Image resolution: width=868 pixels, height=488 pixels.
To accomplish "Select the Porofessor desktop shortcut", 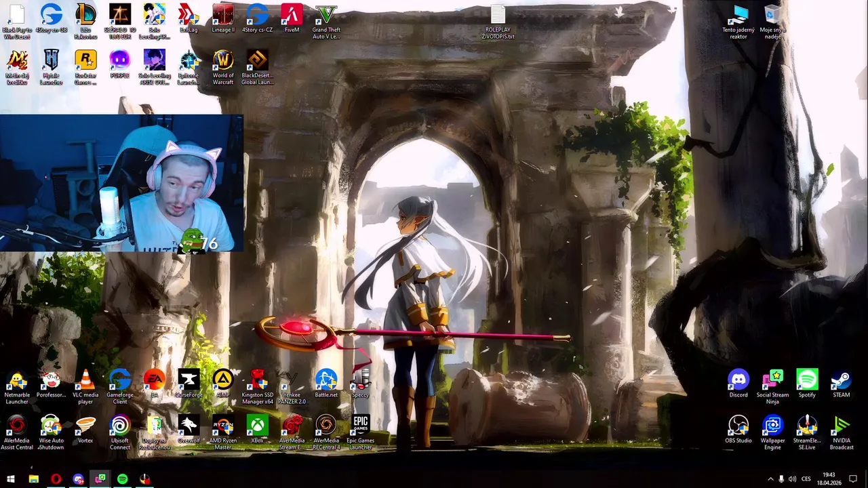I will 52,384.
